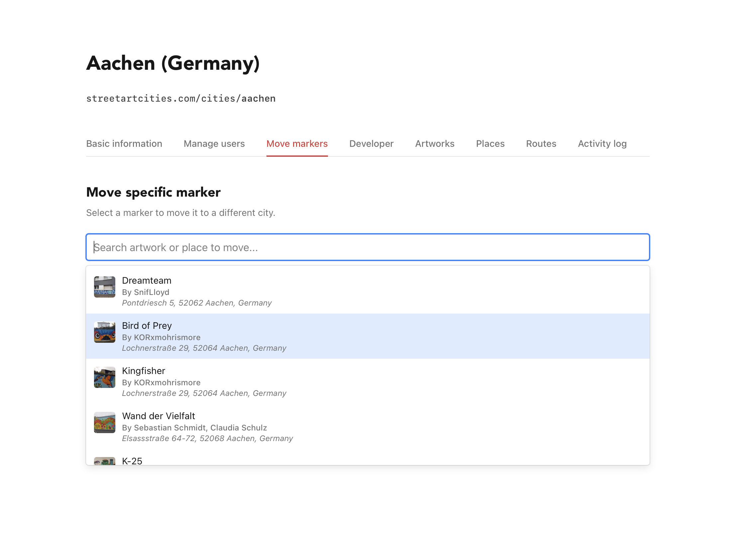This screenshot has width=737, height=560.
Task: Click the Wand der Vielfalt thumbnail
Action: (104, 422)
